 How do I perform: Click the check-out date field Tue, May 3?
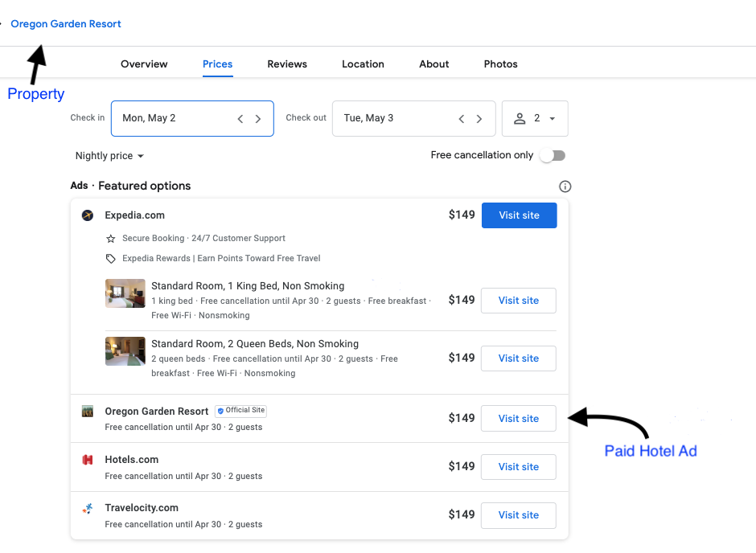pos(413,118)
